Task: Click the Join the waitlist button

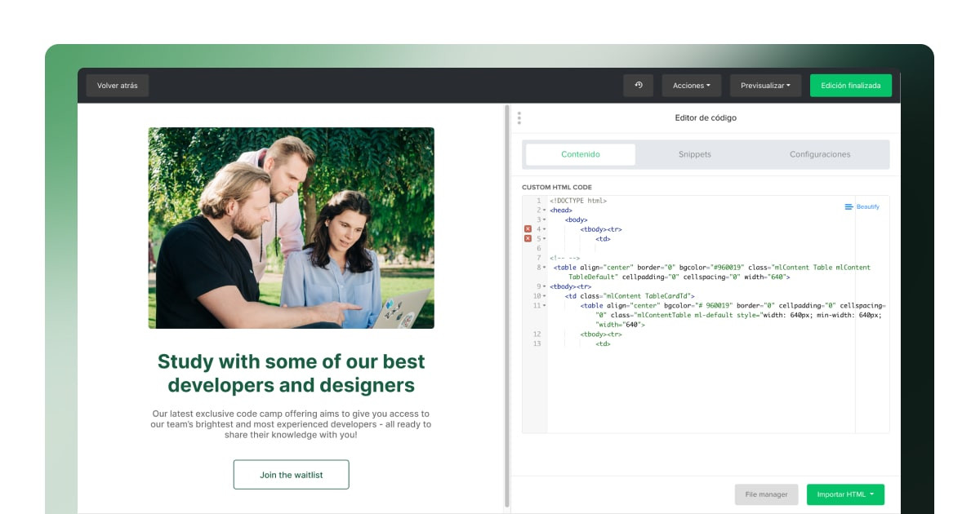Action: pyautogui.click(x=291, y=474)
